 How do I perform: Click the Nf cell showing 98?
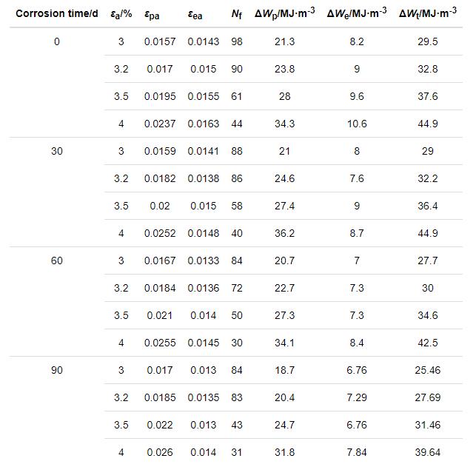pyautogui.click(x=236, y=41)
